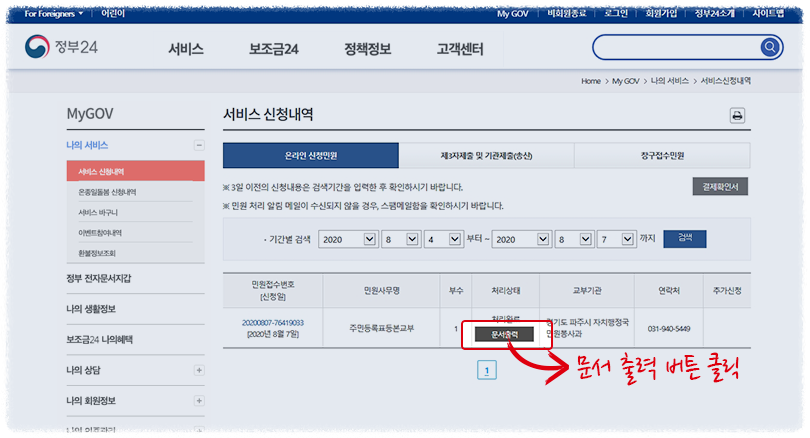Click 로그인 top link
The width and height of the screenshot is (810, 438).
point(616,13)
